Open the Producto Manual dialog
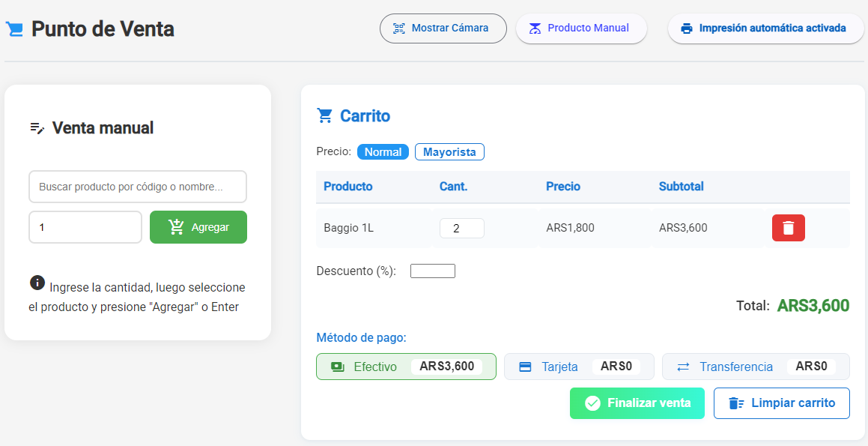 (580, 28)
